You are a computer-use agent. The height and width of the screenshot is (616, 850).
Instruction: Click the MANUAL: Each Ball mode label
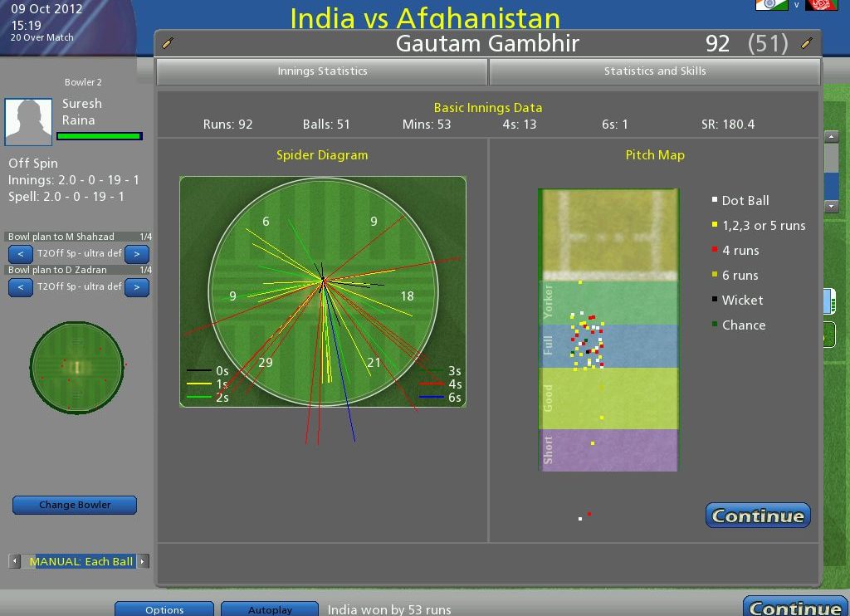pos(81,561)
